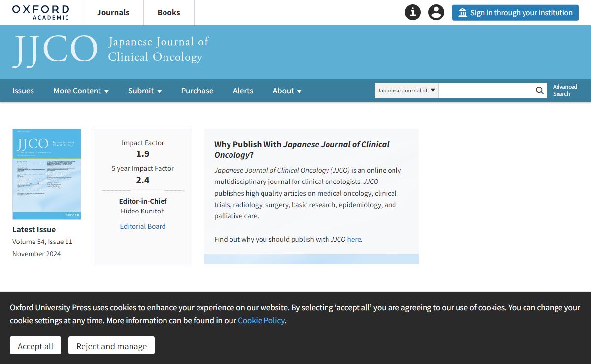Screen dimensions: 591x364
Task: Click the Oxford Academic logo
Action: point(40,12)
